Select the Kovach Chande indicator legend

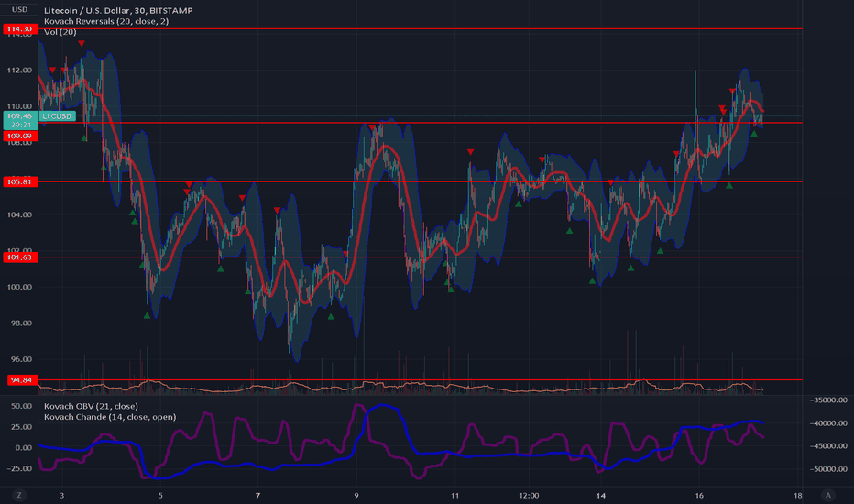point(110,417)
